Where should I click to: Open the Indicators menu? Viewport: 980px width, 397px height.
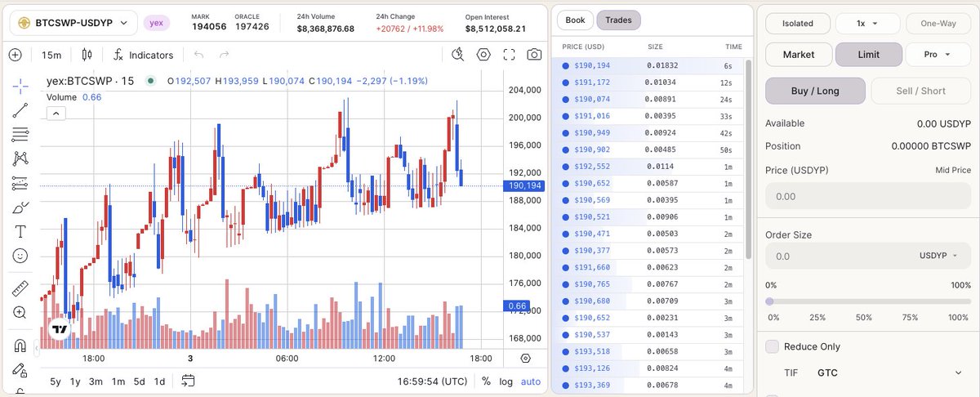tap(143, 55)
